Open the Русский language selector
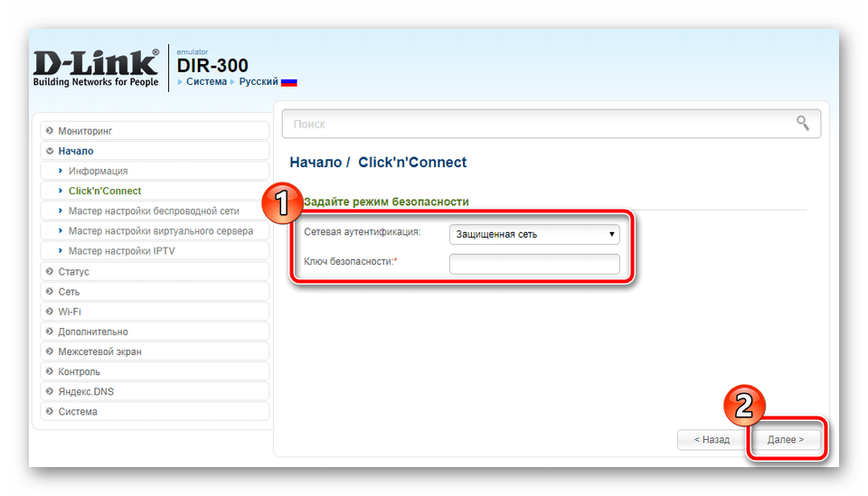The height and width of the screenshot is (496, 868). tap(259, 82)
